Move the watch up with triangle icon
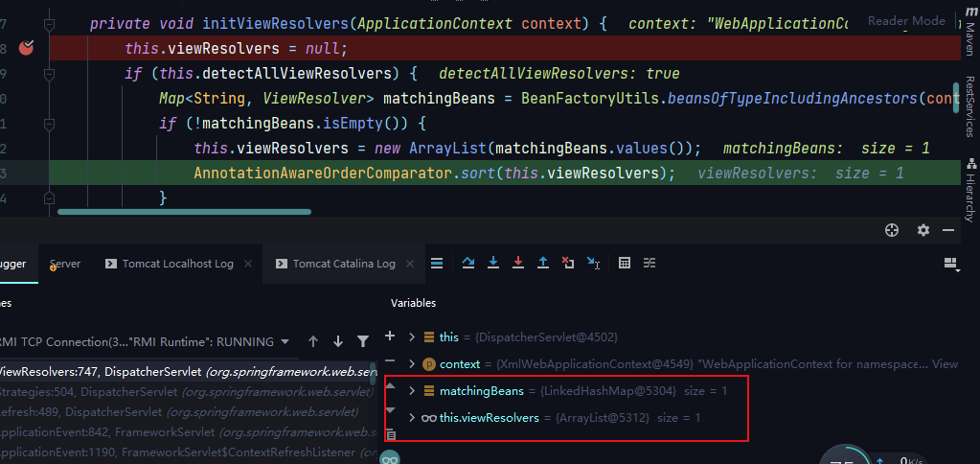This screenshot has height=464, width=980. point(390,385)
